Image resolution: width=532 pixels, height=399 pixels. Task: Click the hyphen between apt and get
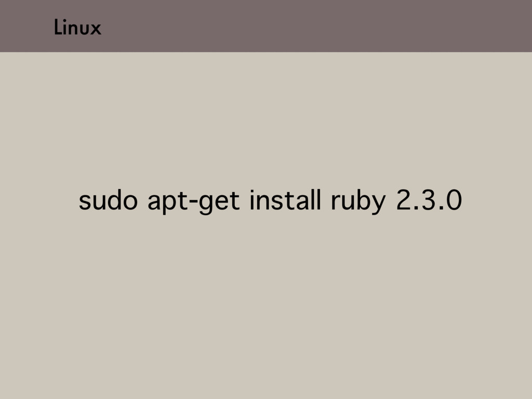(194, 203)
